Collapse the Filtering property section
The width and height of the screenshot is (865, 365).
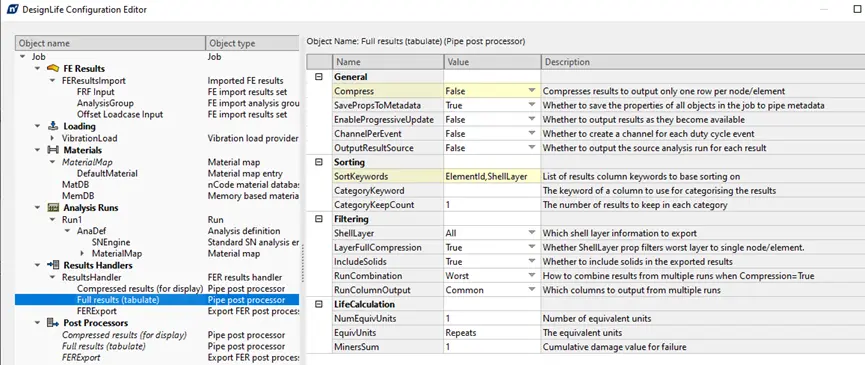click(319, 219)
